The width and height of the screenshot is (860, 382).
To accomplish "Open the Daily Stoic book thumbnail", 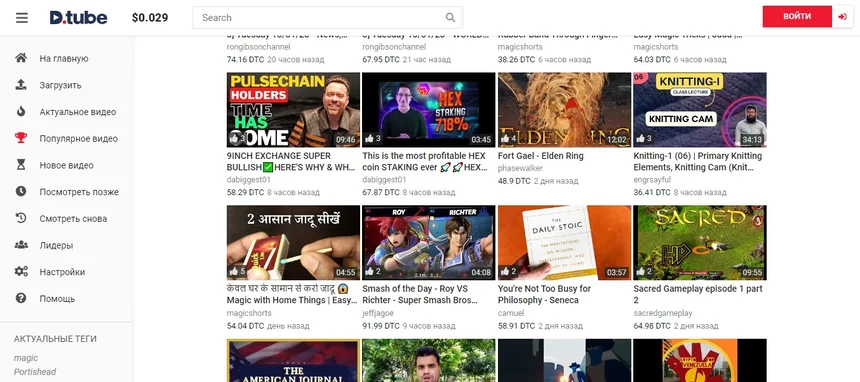I will pyautogui.click(x=564, y=243).
